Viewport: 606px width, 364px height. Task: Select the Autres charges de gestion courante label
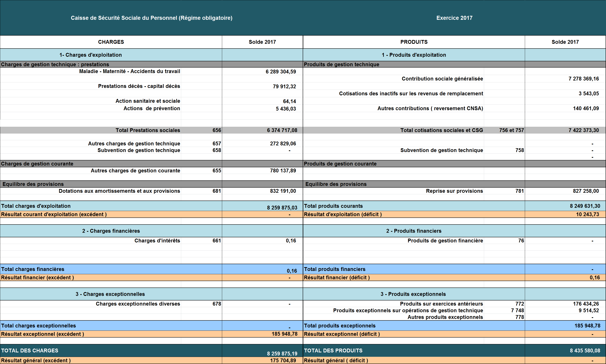(x=135, y=170)
